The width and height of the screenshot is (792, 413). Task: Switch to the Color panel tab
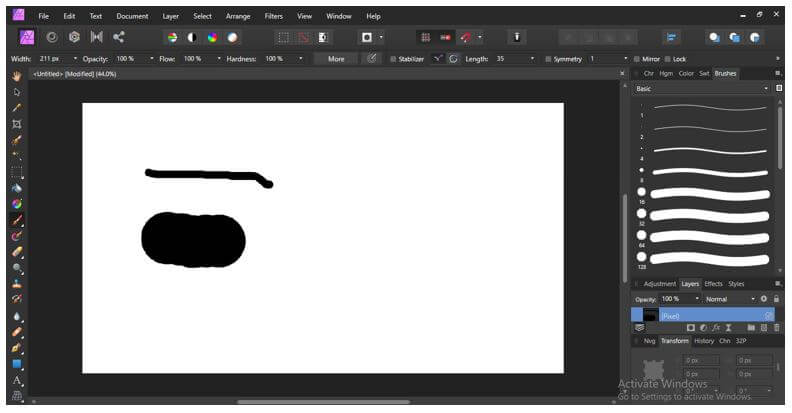(x=685, y=74)
